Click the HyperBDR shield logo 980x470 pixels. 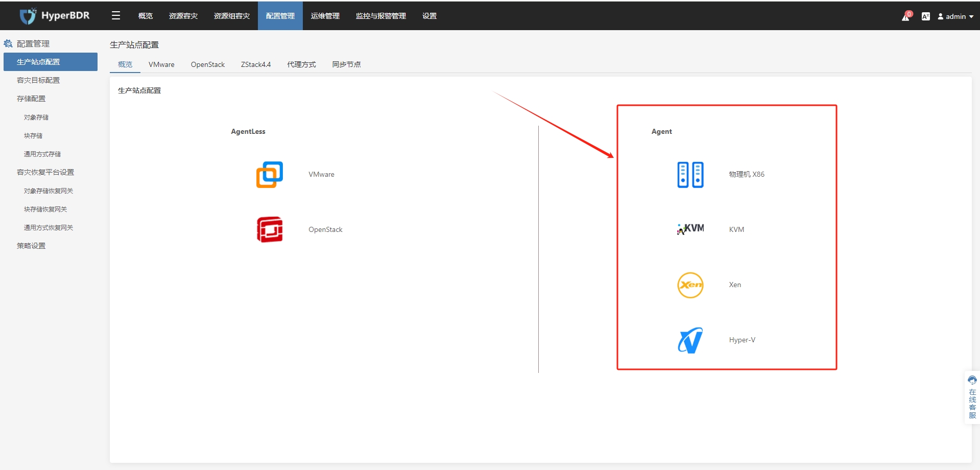(28, 16)
